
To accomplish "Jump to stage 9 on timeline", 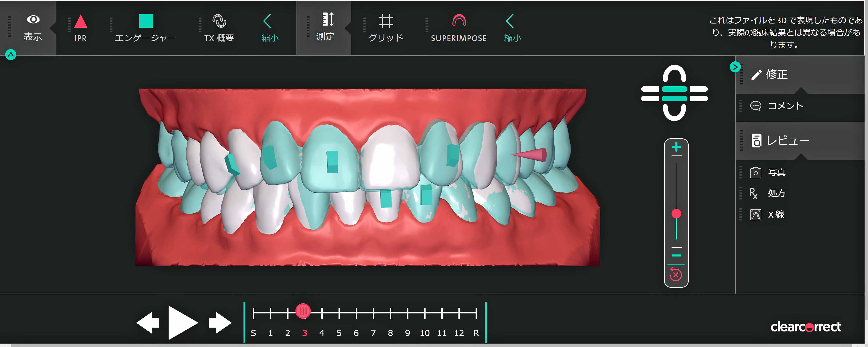I will [x=407, y=333].
